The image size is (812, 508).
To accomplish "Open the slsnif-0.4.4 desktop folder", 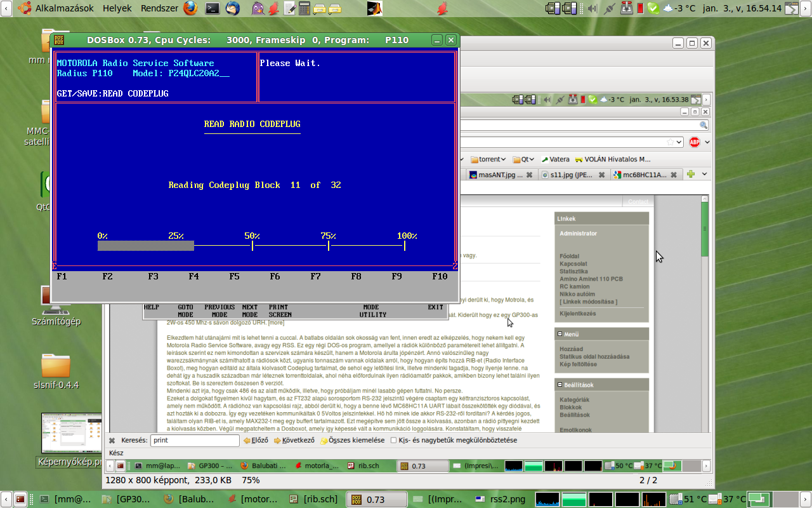I will [56, 371].
